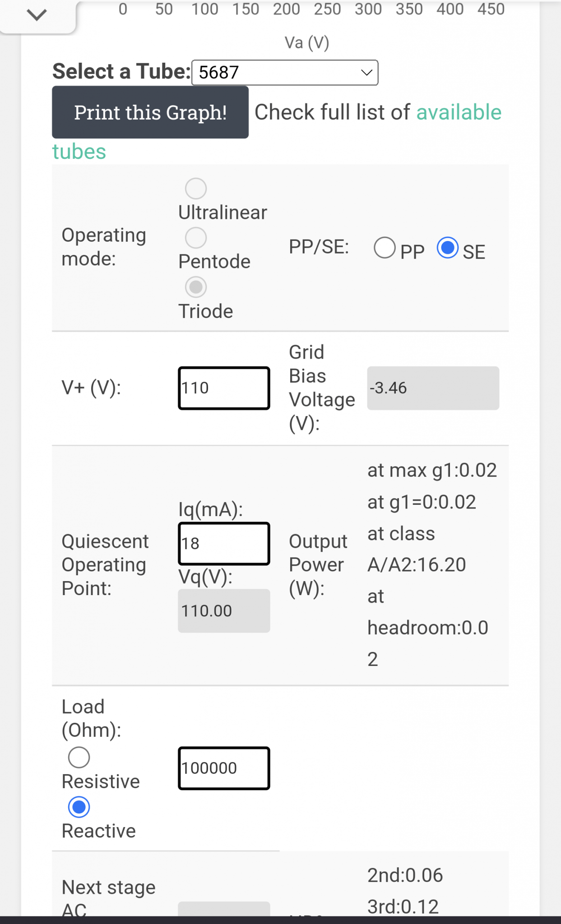Click the Next stage AC field
The height and width of the screenshot is (924, 561).
(x=224, y=909)
